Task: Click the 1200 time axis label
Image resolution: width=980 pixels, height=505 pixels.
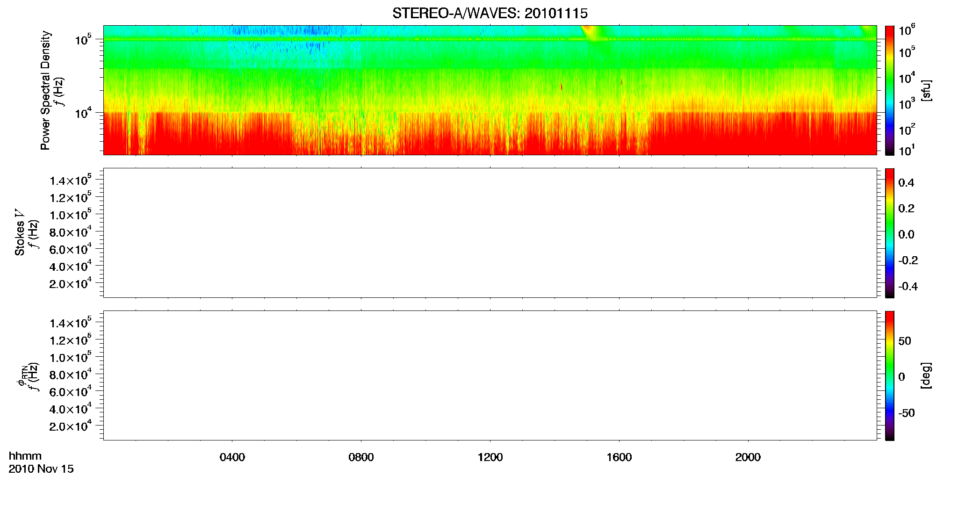Action: coord(490,457)
